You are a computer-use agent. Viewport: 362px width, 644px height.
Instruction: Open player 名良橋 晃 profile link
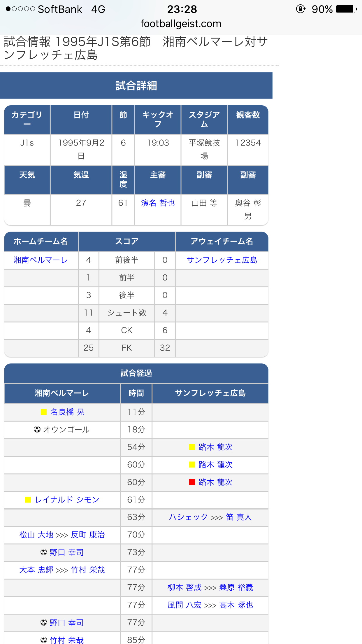point(67,412)
